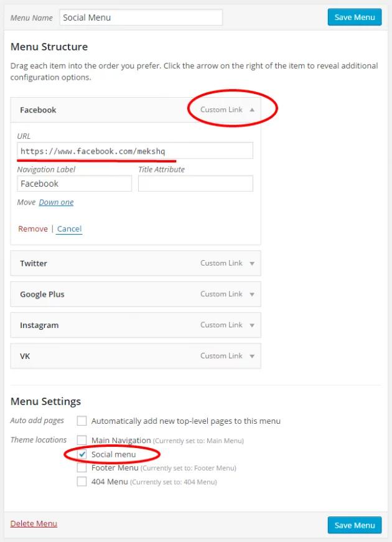The height and width of the screenshot is (542, 392).
Task: Click the bottom Save Menu button
Action: (354, 525)
